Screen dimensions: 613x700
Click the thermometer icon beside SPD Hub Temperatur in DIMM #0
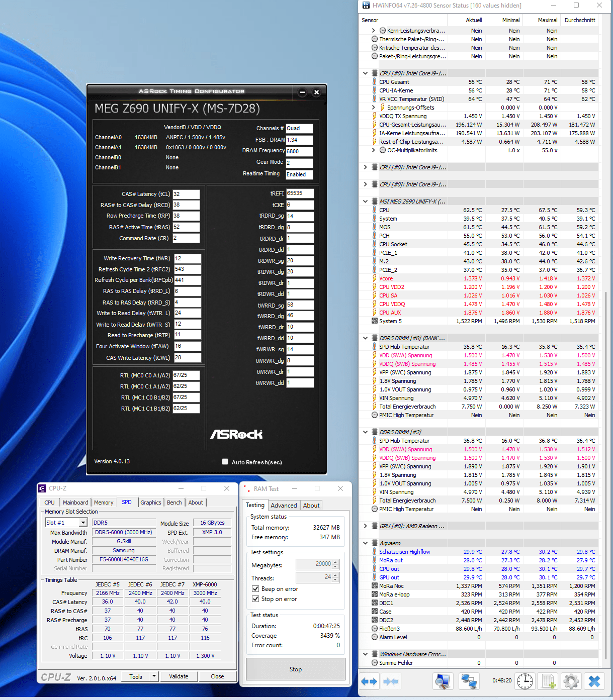pyautogui.click(x=374, y=347)
